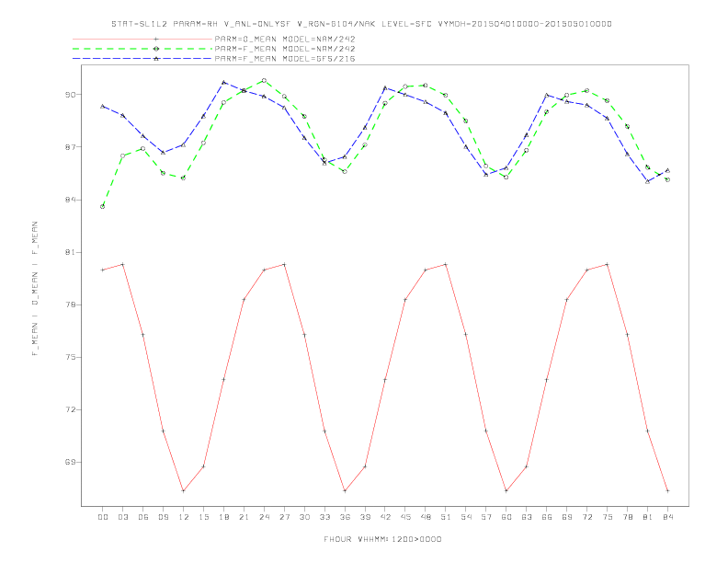
Task: Click y-axis tick value 90
Action: click(70, 95)
